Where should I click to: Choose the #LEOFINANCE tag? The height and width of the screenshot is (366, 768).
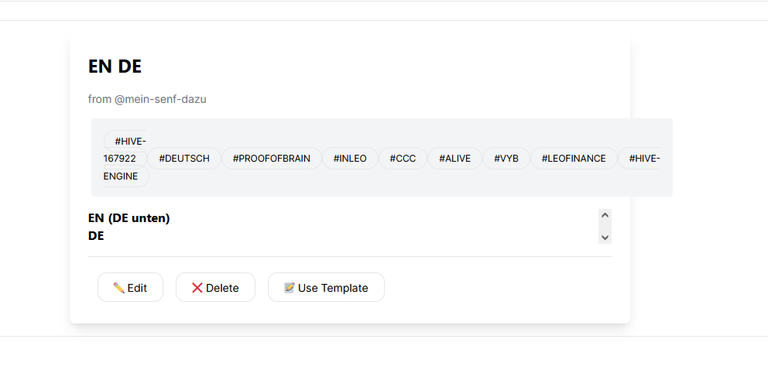tap(574, 158)
